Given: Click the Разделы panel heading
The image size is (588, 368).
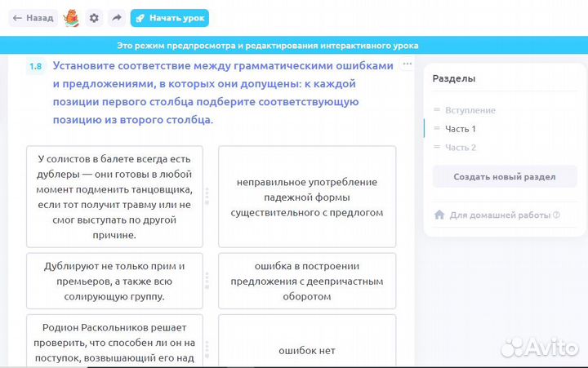Looking at the screenshot, I should [x=454, y=78].
